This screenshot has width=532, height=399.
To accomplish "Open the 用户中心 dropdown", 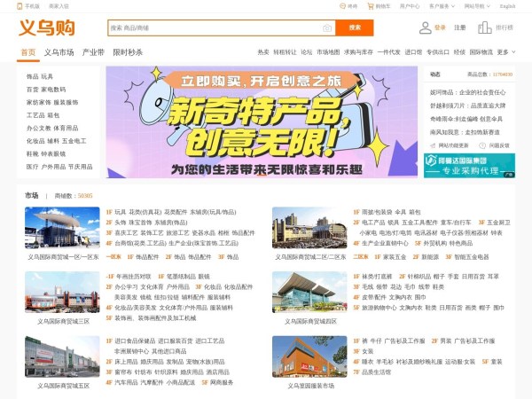I will (411, 5).
